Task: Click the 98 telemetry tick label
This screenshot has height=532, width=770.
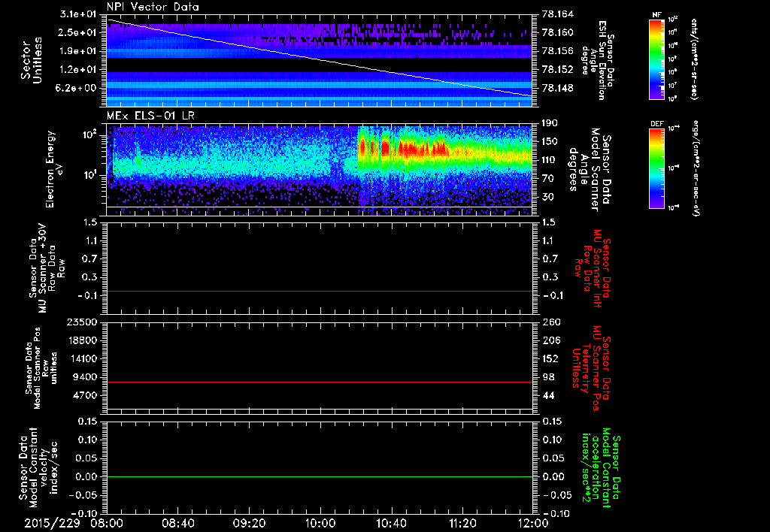Action: 548,377
